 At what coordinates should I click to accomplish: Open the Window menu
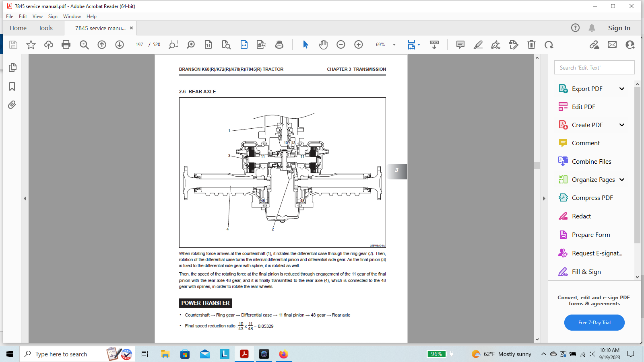click(72, 16)
